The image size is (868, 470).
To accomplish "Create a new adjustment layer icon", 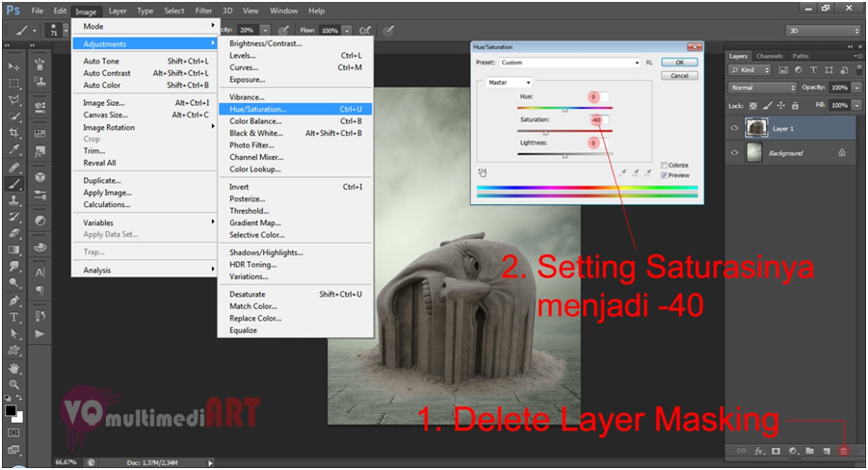I will point(793,451).
